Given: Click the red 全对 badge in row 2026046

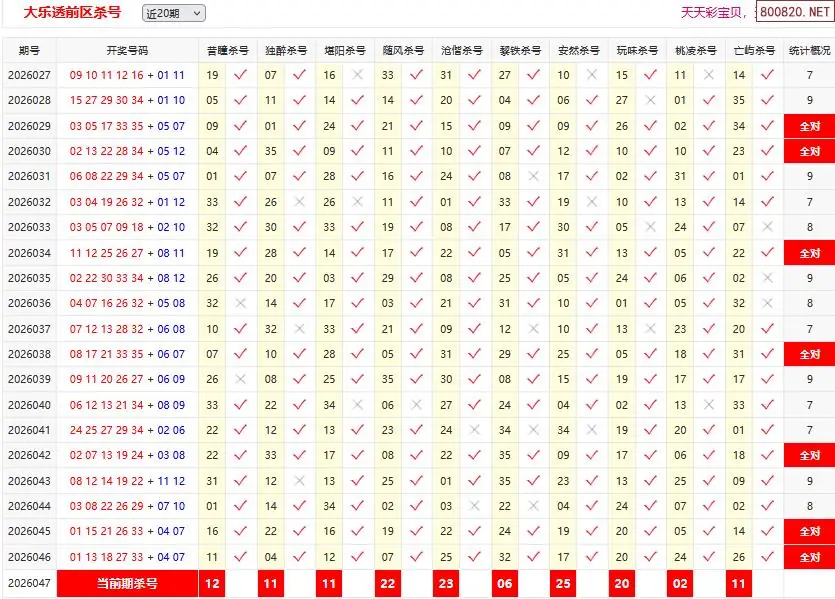Looking at the screenshot, I should tap(809, 557).
